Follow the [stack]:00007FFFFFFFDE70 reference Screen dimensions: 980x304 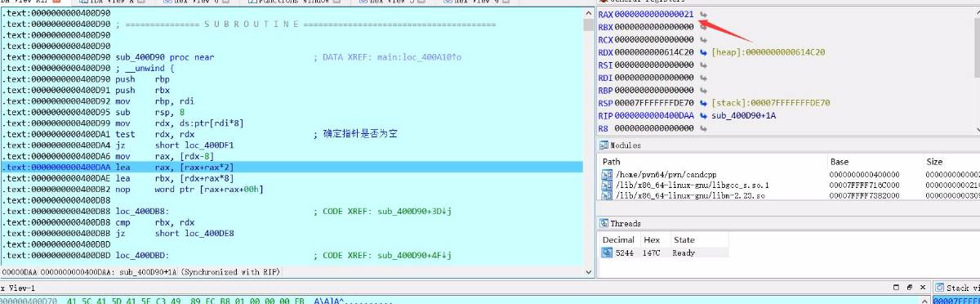[x=771, y=103]
